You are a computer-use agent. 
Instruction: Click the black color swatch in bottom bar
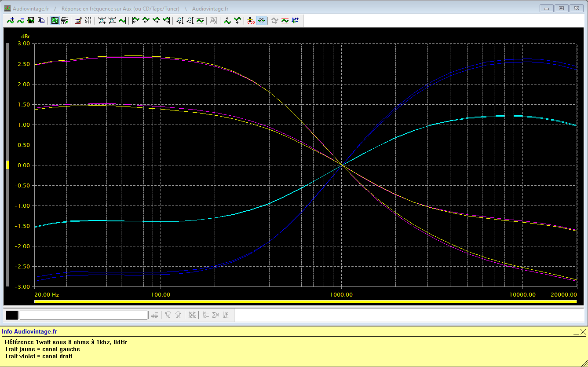tap(12, 315)
